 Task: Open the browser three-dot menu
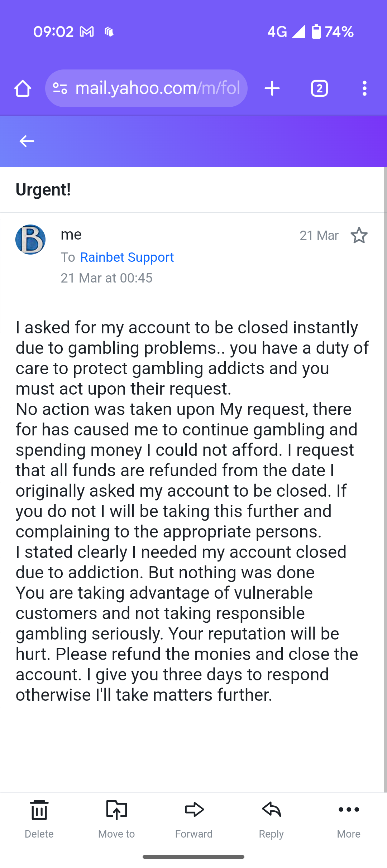(364, 88)
